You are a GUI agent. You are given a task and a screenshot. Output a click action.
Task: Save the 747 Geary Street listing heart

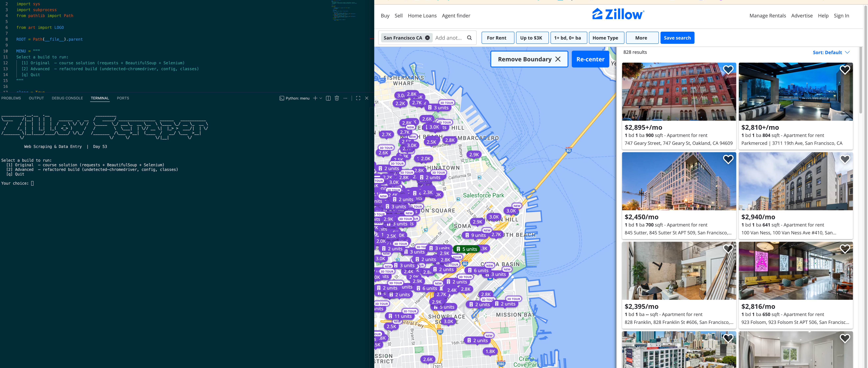728,70
